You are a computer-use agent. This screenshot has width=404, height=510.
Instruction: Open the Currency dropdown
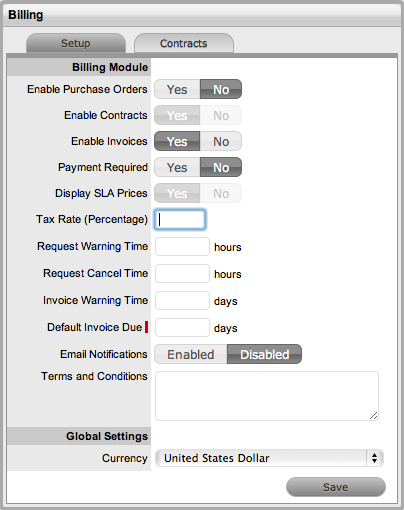point(269,458)
